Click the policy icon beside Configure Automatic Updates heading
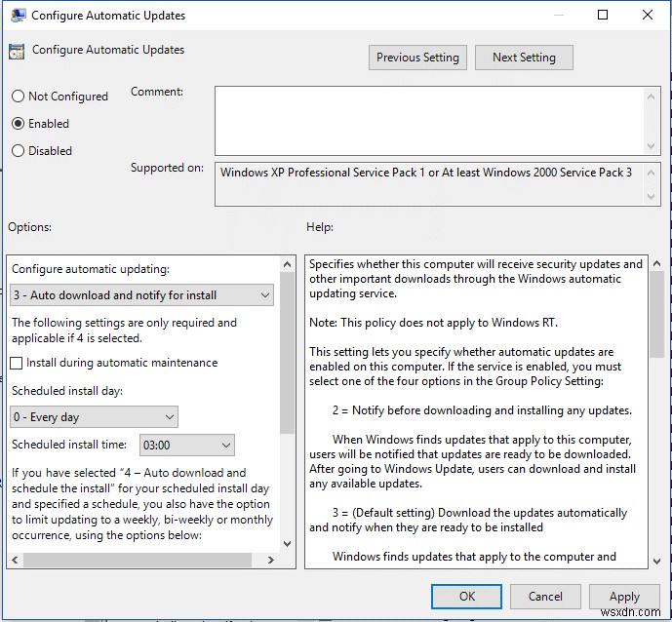The height and width of the screenshot is (622, 672). click(17, 52)
